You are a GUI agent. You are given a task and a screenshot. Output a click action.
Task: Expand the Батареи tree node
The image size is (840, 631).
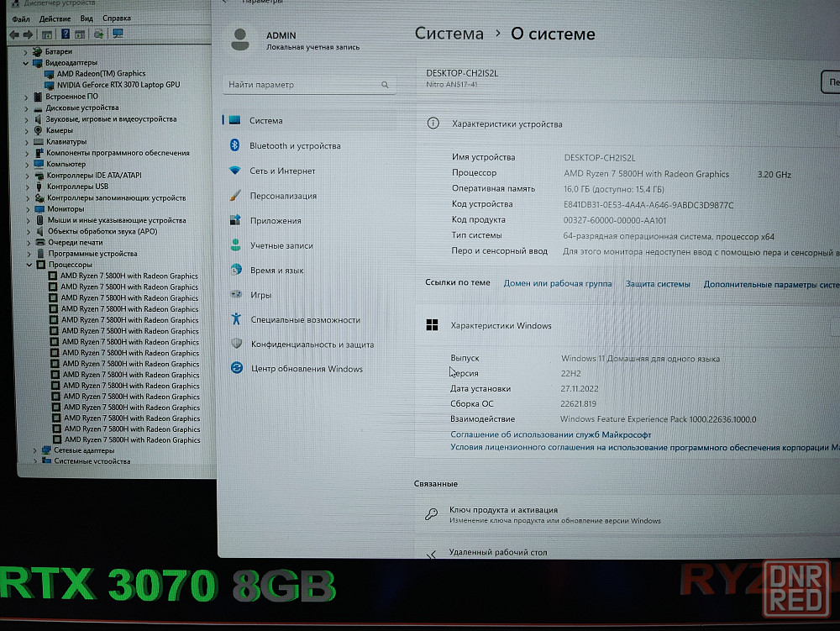[x=25, y=52]
